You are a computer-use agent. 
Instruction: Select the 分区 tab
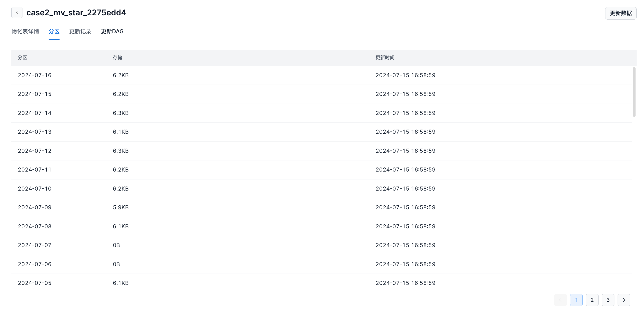54,31
